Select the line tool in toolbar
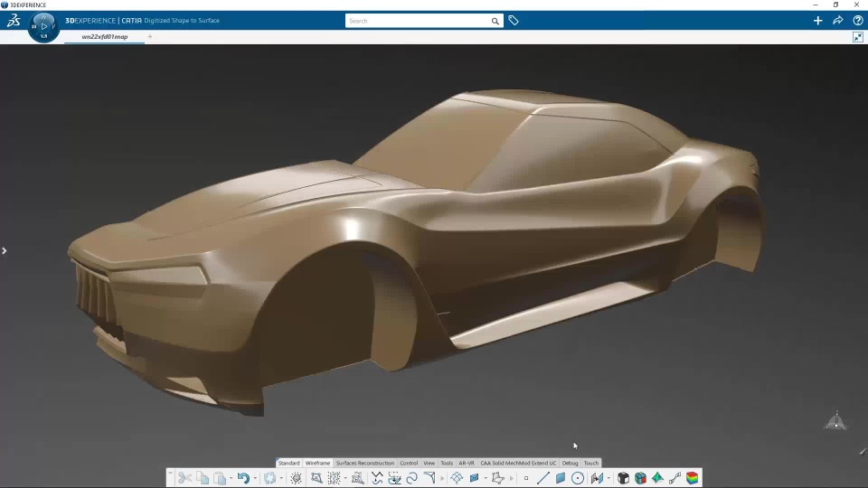 (x=542, y=478)
